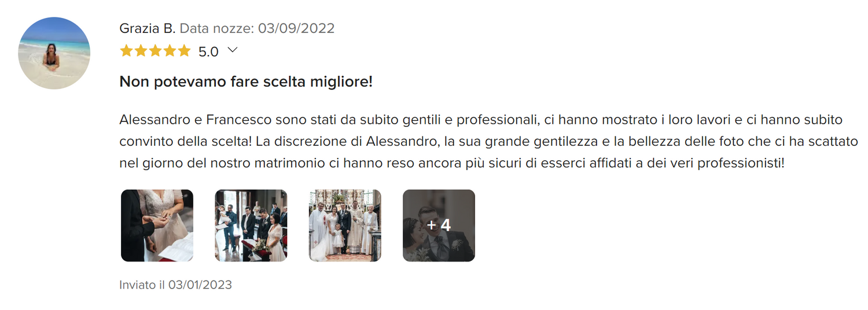Click the third gold rating star
The image size is (868, 310).
(155, 51)
